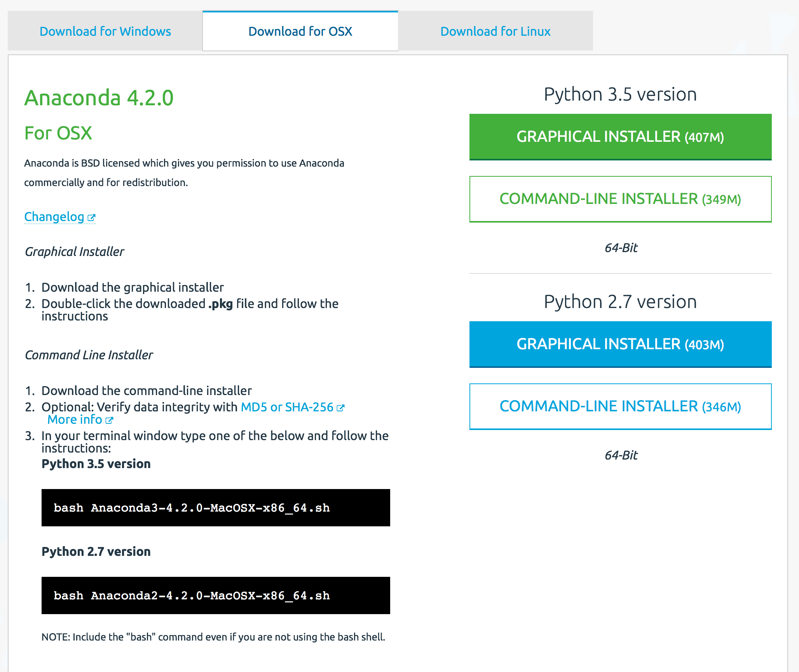Click the Python 3.5 Graphical Installer button
This screenshot has width=799, height=672.
pyautogui.click(x=619, y=137)
